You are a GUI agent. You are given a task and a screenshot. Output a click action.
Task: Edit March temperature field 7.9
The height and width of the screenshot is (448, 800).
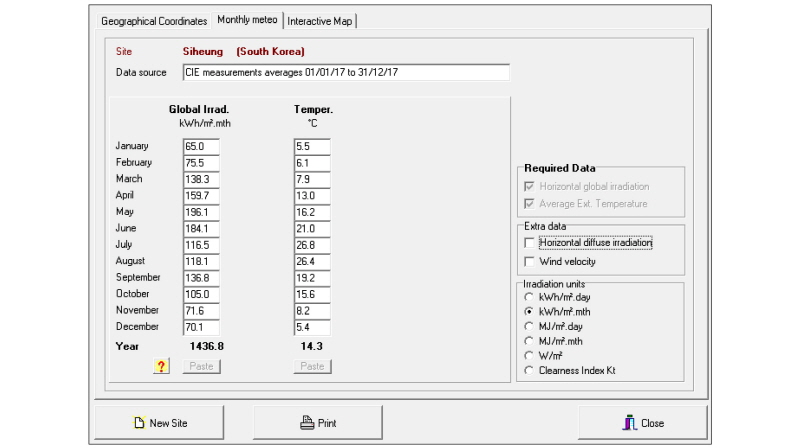312,179
